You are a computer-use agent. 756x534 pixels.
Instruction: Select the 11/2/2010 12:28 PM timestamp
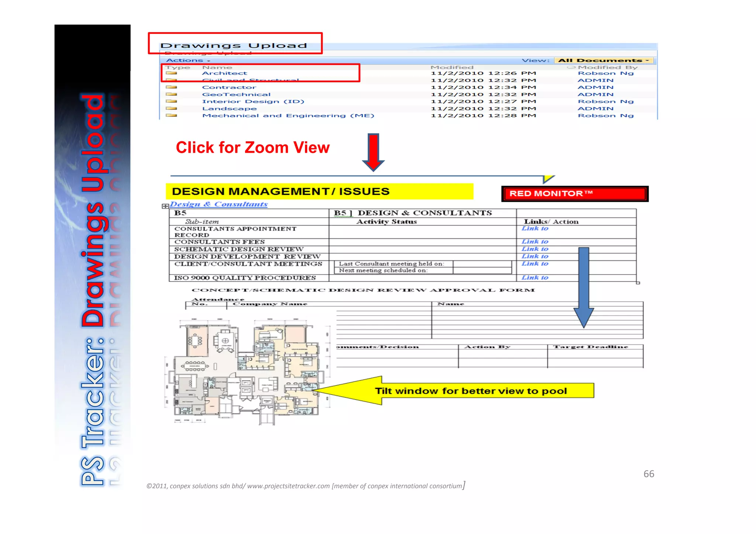(484, 116)
